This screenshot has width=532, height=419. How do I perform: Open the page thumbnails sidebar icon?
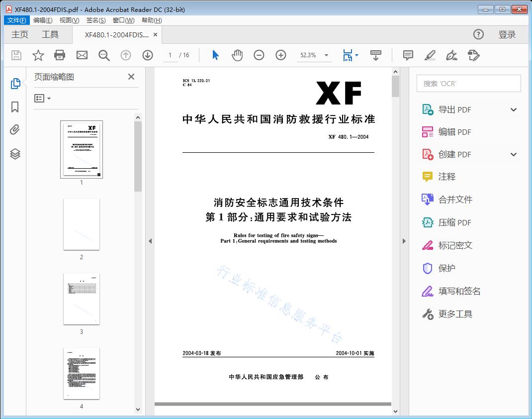[x=15, y=84]
